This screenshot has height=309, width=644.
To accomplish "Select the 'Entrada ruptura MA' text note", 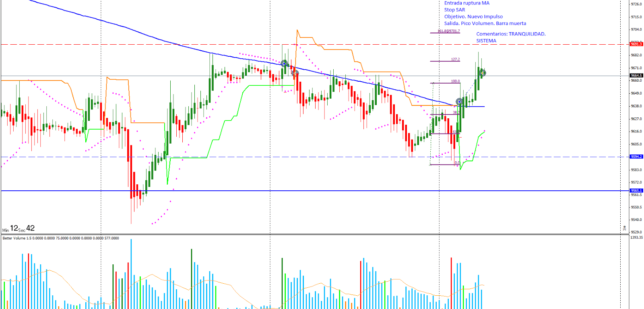I will coord(466,3).
